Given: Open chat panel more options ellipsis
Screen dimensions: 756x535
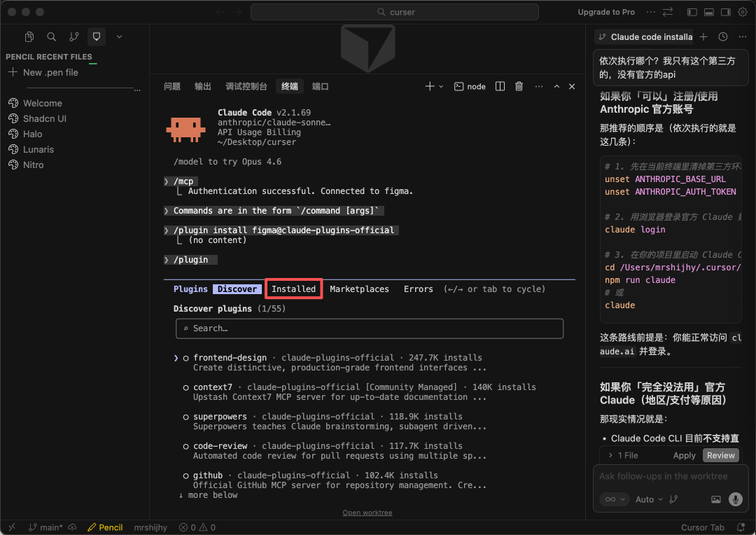Looking at the screenshot, I should [x=742, y=36].
